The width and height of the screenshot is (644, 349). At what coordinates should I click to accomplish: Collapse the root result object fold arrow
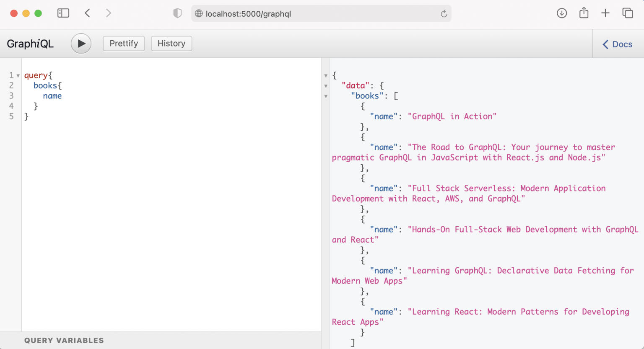[326, 76]
